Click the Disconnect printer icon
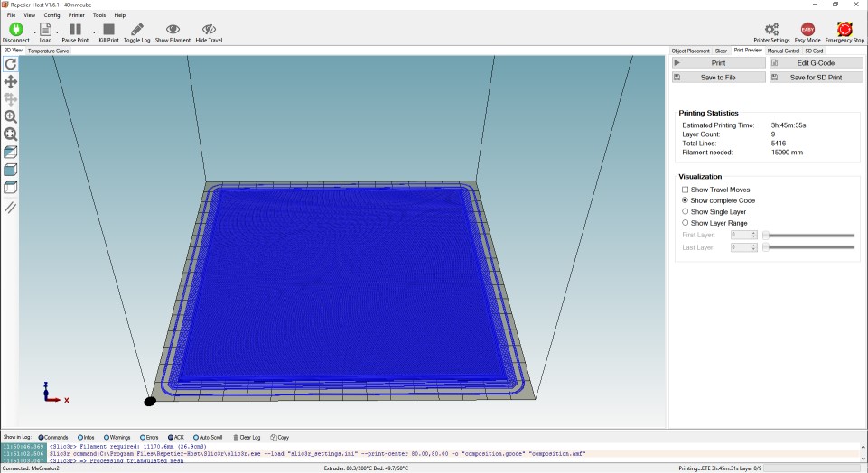868x473 pixels. (15, 30)
